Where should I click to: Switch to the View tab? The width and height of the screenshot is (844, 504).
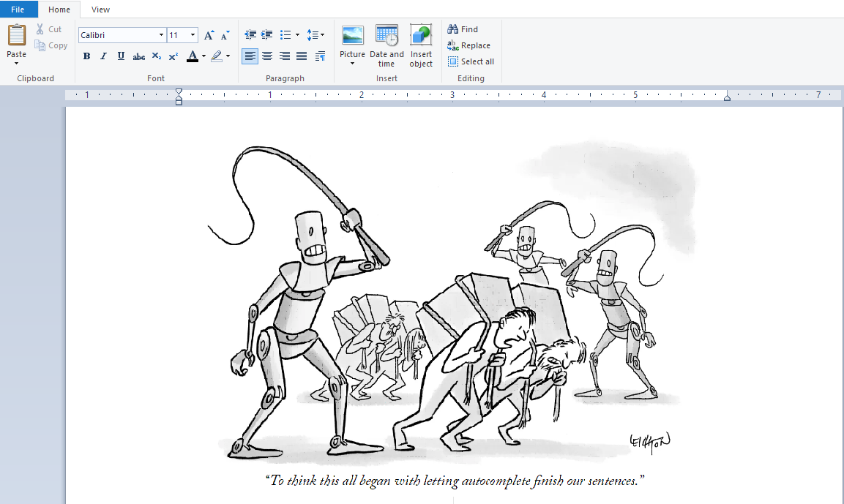pyautogui.click(x=101, y=10)
